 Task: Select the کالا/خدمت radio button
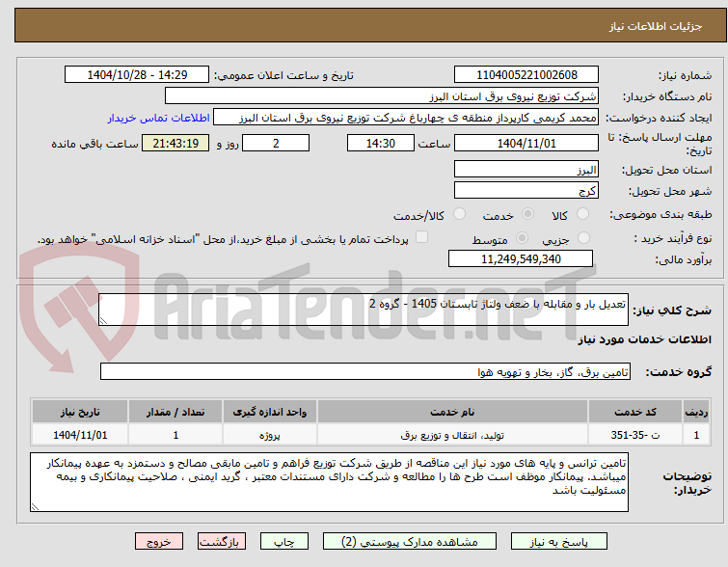coord(459,214)
